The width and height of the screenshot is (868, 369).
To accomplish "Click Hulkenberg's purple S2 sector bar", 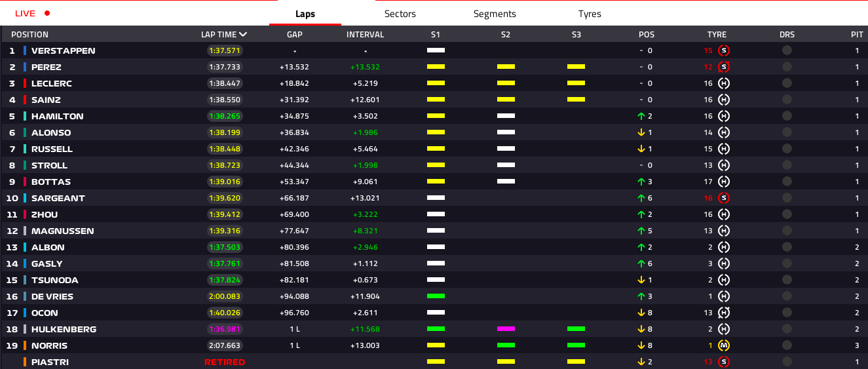I will pyautogui.click(x=506, y=328).
